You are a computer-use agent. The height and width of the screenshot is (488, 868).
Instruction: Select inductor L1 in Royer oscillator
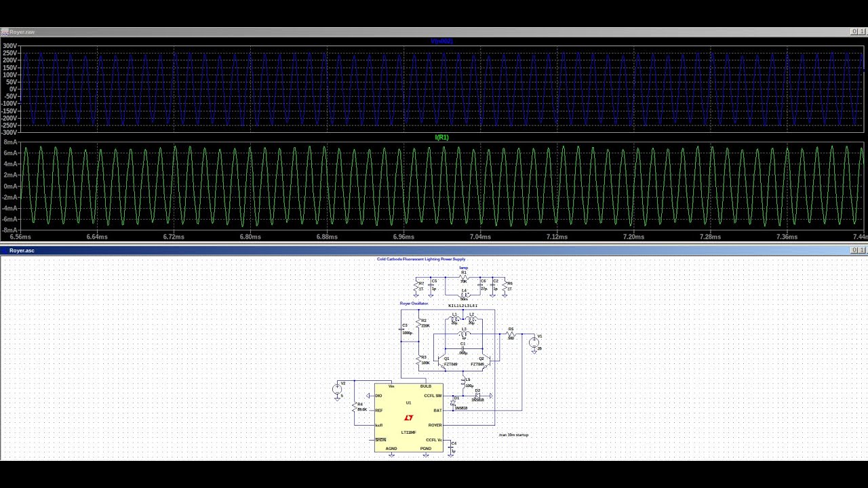click(x=454, y=319)
